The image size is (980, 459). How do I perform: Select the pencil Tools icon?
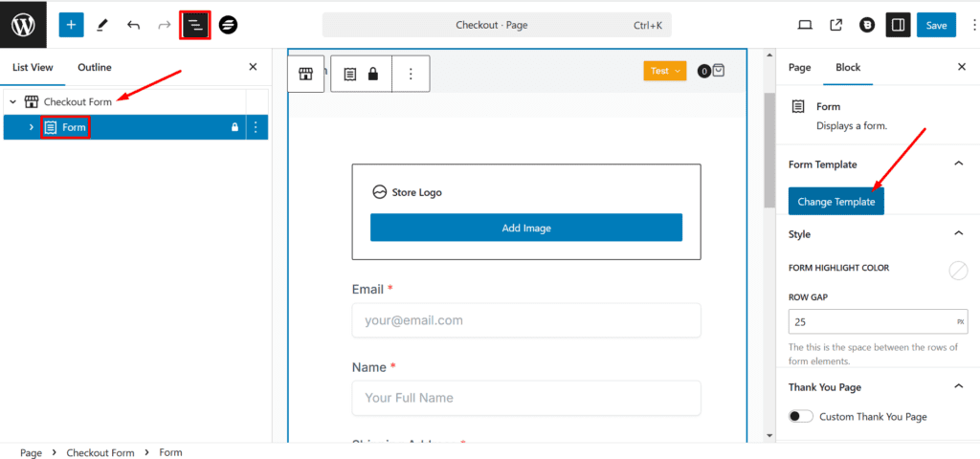[x=102, y=25]
